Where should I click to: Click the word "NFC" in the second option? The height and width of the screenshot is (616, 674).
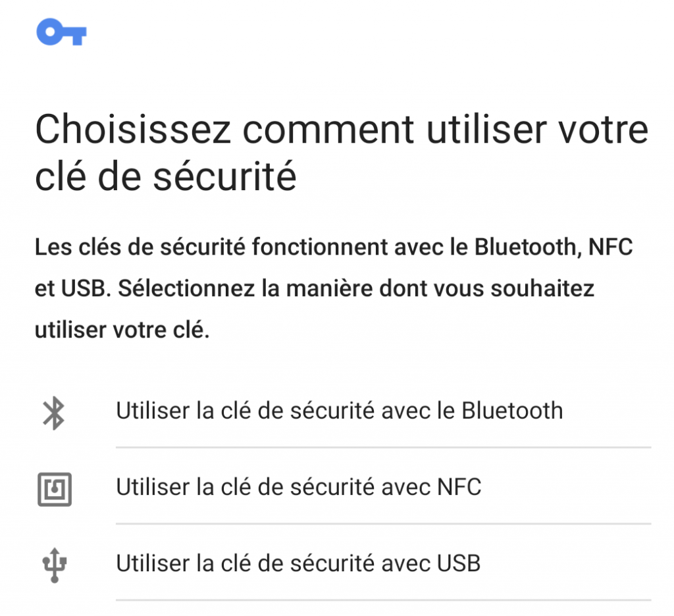[459, 487]
